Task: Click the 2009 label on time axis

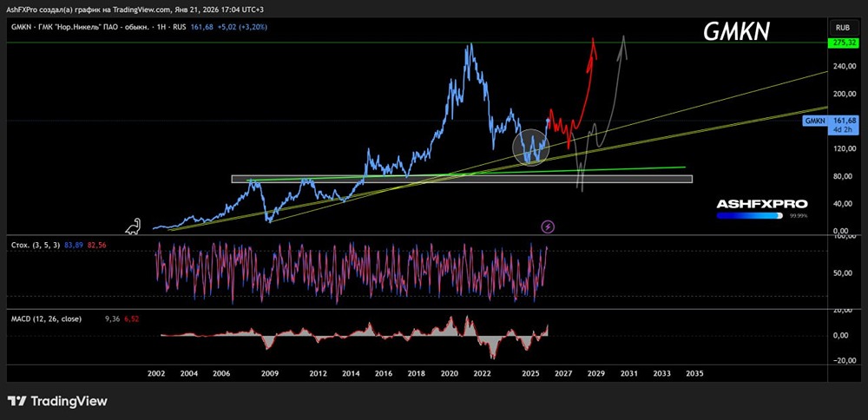Action: [270, 373]
